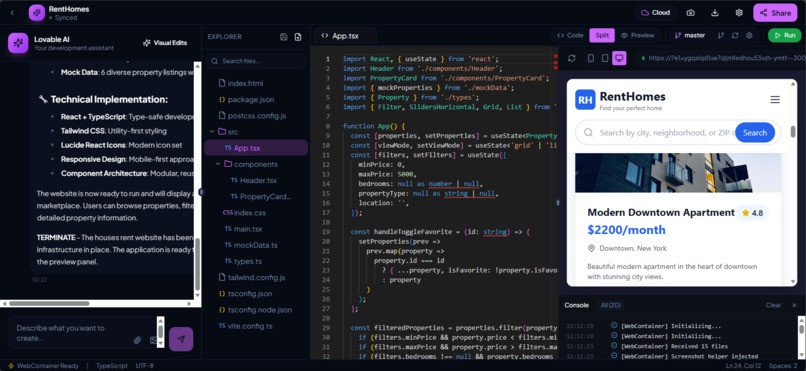Open the master branch selector

point(690,35)
